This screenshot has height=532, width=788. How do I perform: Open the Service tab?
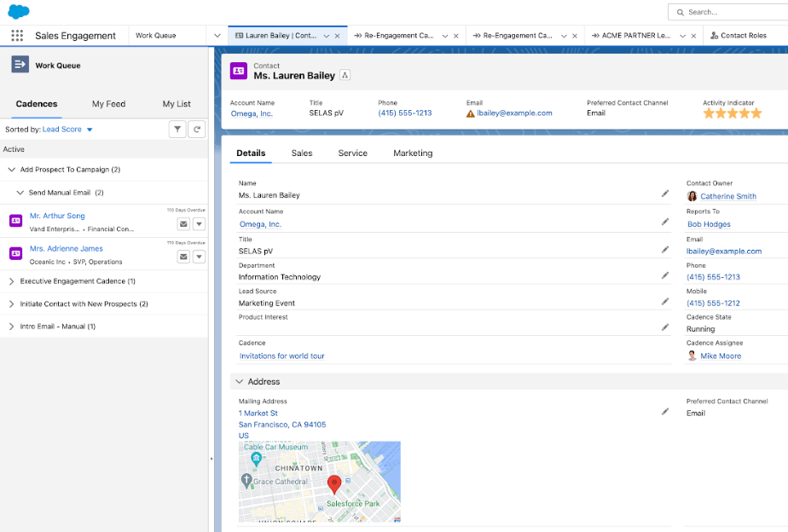(x=352, y=153)
